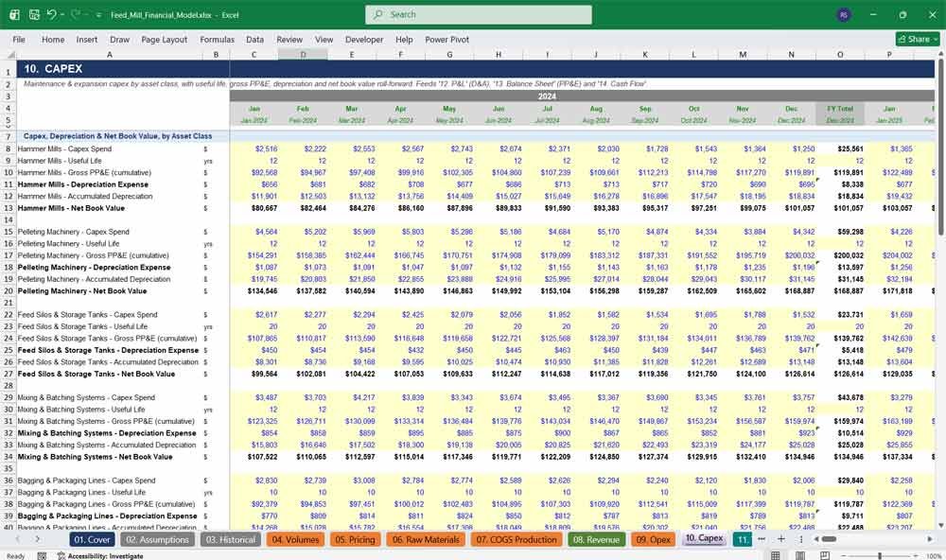
Task: Click the macro recording icon in status bar
Action: pos(42,556)
